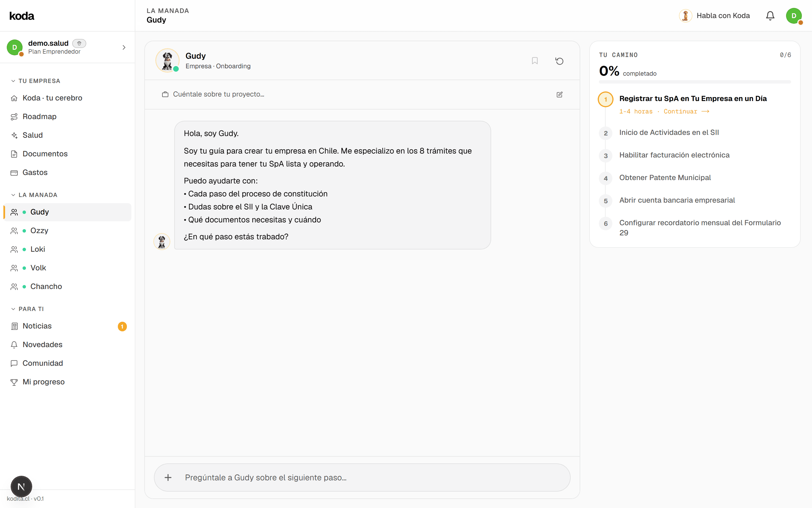This screenshot has height=508, width=812.
Task: Click the koda logo
Action: pos(22,16)
